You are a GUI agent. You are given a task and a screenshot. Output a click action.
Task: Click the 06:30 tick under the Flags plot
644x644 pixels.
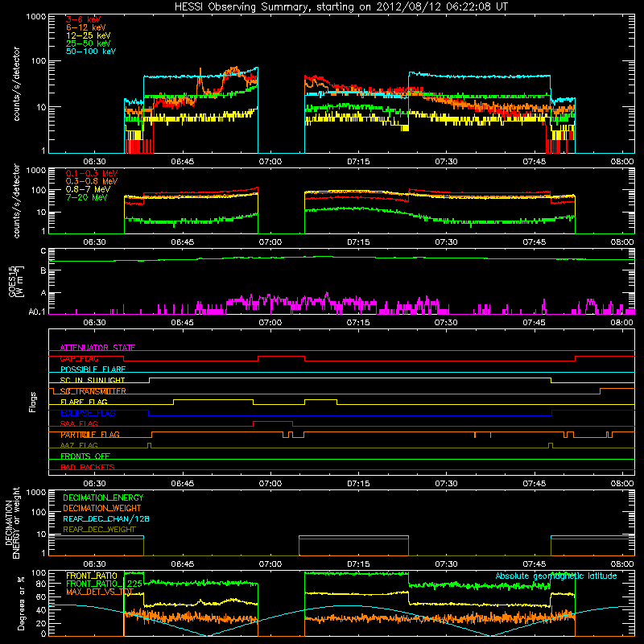[x=94, y=484]
